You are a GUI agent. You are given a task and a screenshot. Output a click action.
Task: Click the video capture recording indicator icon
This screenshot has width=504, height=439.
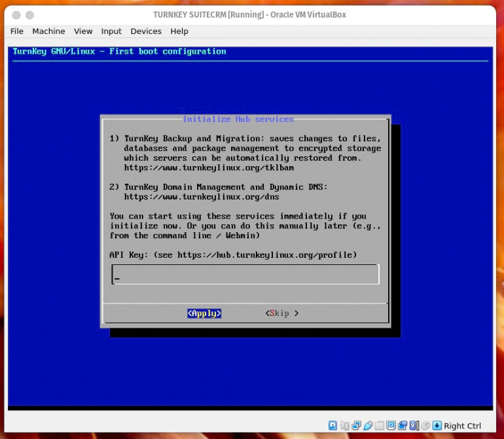403,425
